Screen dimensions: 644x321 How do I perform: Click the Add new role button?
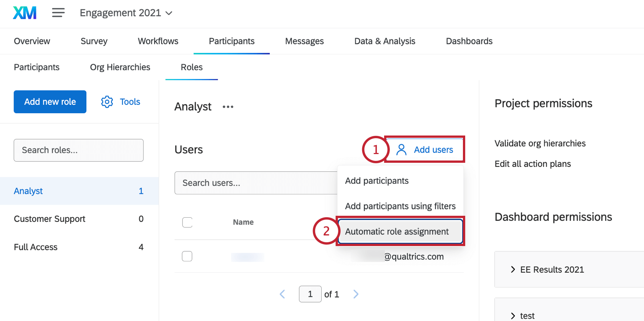click(50, 101)
